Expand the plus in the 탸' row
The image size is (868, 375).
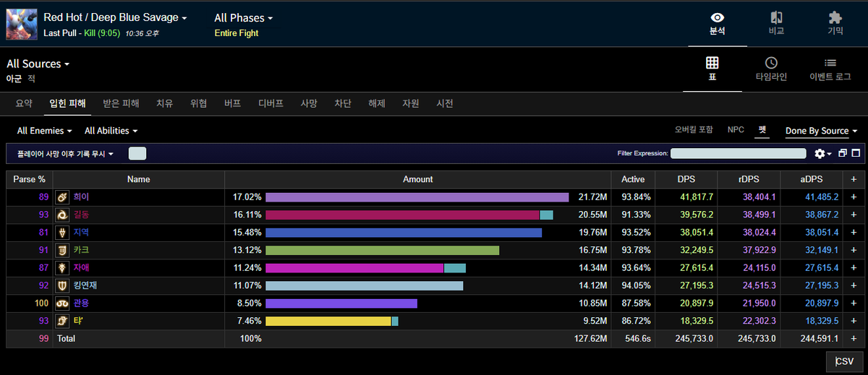pyautogui.click(x=853, y=321)
